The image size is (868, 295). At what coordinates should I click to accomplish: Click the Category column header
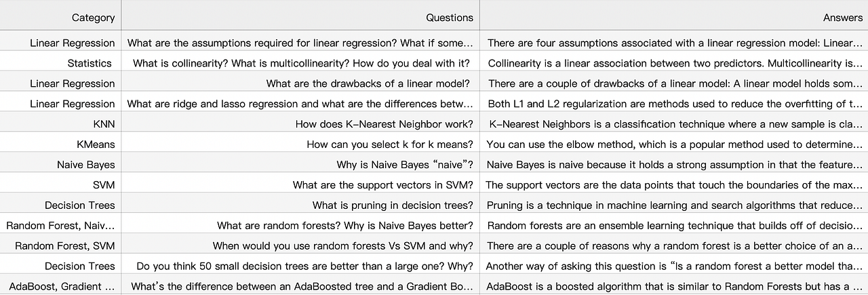click(93, 18)
